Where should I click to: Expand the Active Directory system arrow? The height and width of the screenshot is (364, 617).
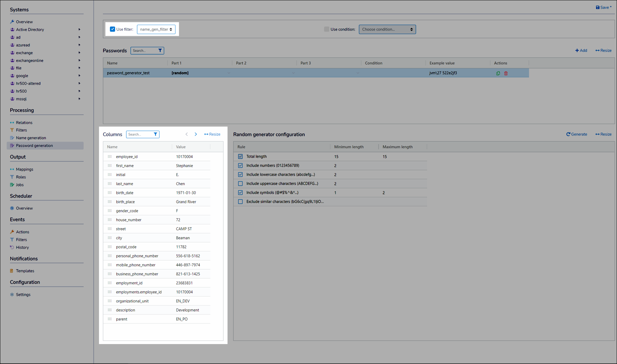pyautogui.click(x=79, y=30)
